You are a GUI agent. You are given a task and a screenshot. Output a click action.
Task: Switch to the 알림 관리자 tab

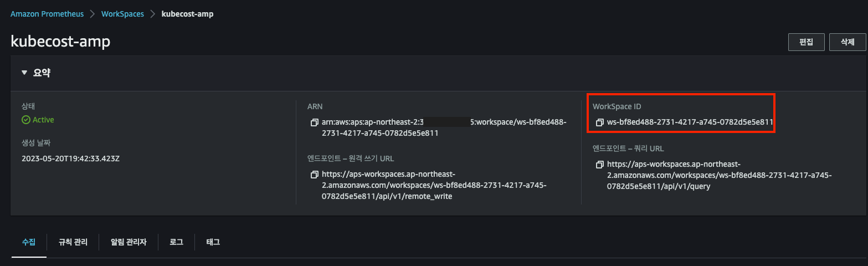pyautogui.click(x=129, y=242)
